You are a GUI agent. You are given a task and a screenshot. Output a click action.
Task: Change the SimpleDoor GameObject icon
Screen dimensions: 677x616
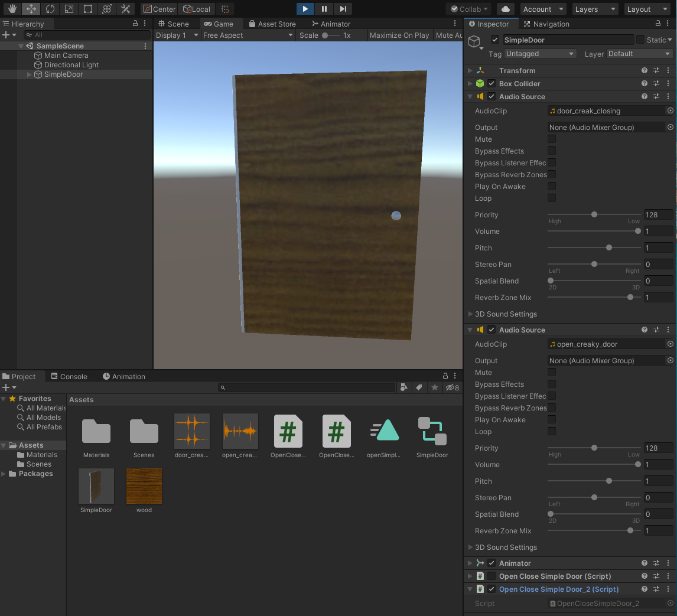476,43
